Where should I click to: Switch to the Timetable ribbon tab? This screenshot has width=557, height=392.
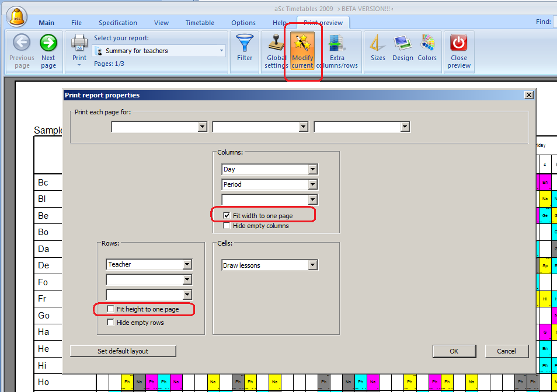[x=200, y=23]
